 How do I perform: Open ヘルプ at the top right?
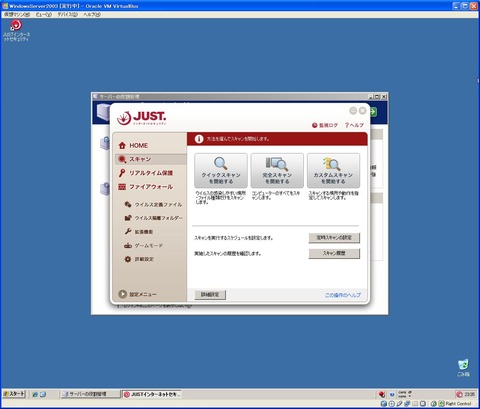(354, 125)
